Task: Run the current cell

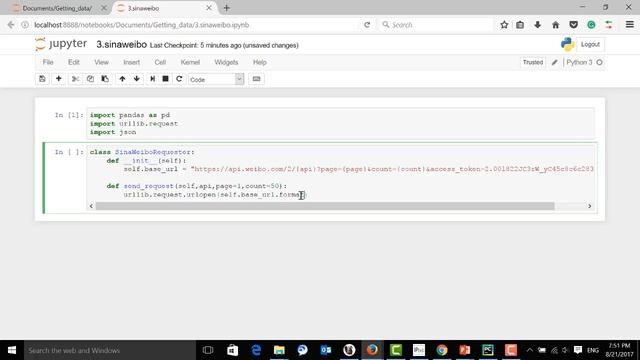Action: click(x=152, y=79)
